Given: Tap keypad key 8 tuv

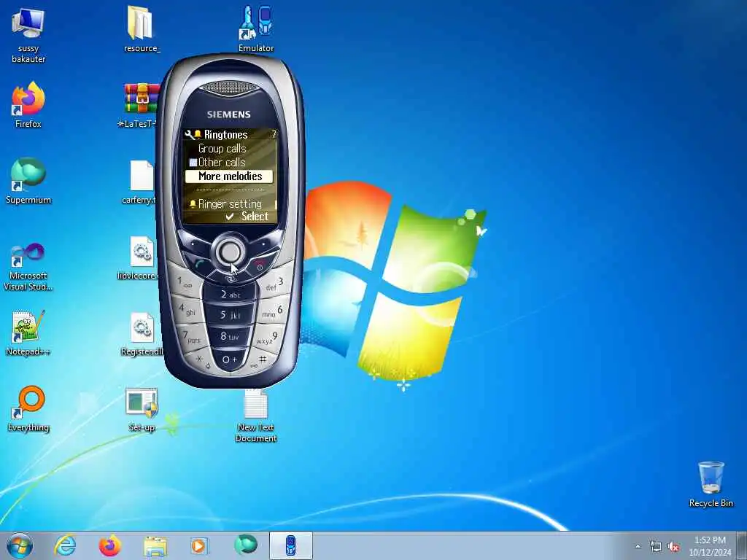Looking at the screenshot, I should tap(230, 337).
